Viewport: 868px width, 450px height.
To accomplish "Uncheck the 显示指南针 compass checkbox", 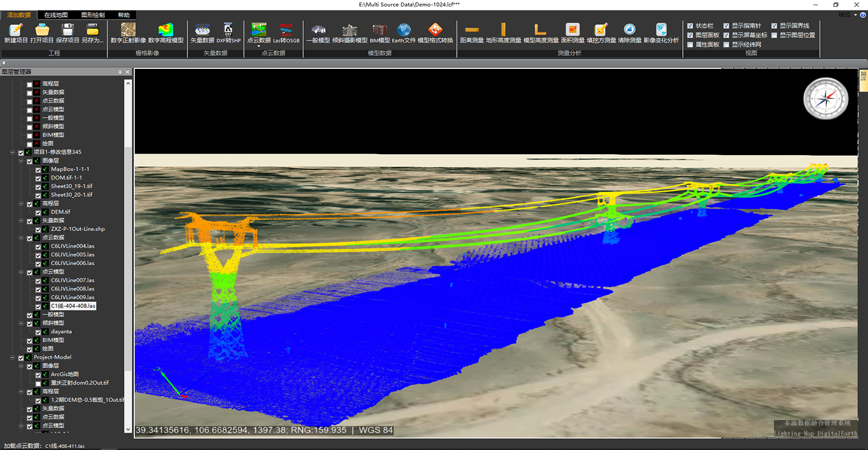I will click(726, 26).
